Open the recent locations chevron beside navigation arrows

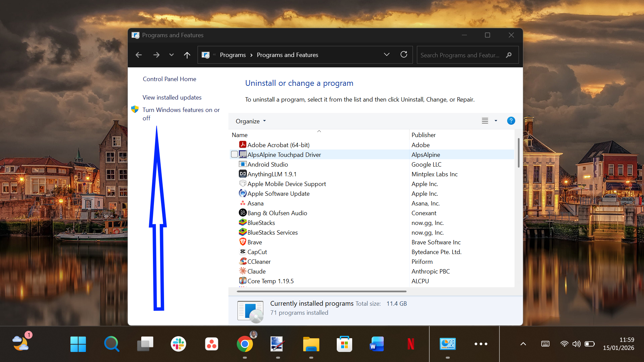pos(171,55)
